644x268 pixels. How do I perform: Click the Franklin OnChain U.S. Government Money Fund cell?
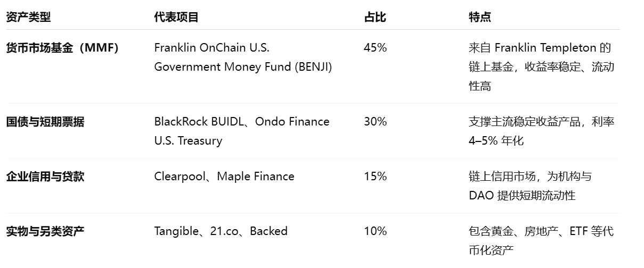click(243, 57)
